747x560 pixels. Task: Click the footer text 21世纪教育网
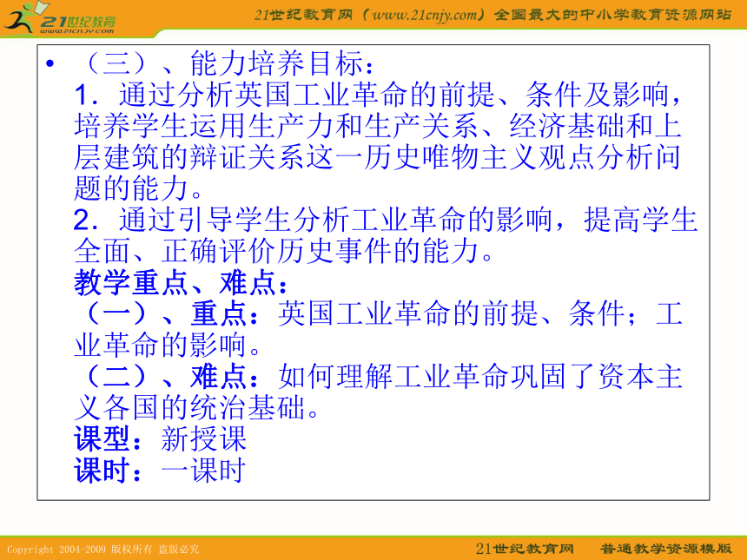click(x=525, y=549)
